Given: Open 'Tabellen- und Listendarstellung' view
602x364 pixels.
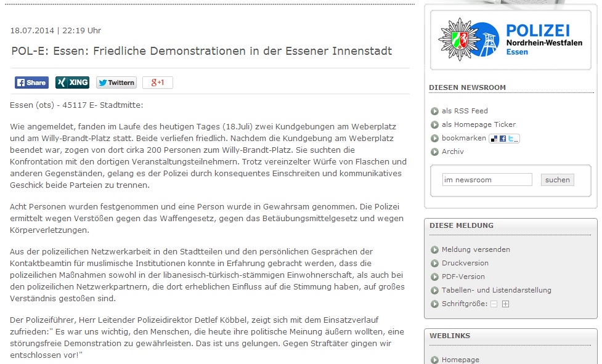Looking at the screenshot, I should coord(496,290).
